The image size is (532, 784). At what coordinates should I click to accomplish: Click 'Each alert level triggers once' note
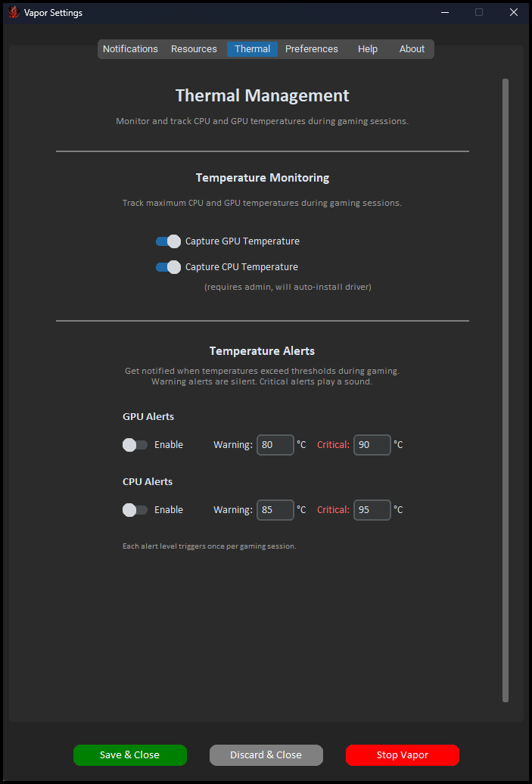(x=210, y=546)
